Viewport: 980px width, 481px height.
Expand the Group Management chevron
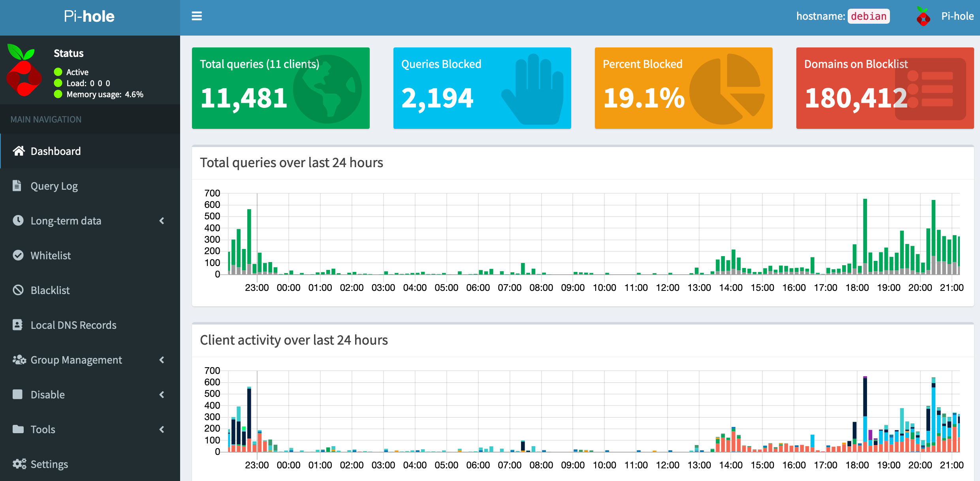tap(162, 360)
